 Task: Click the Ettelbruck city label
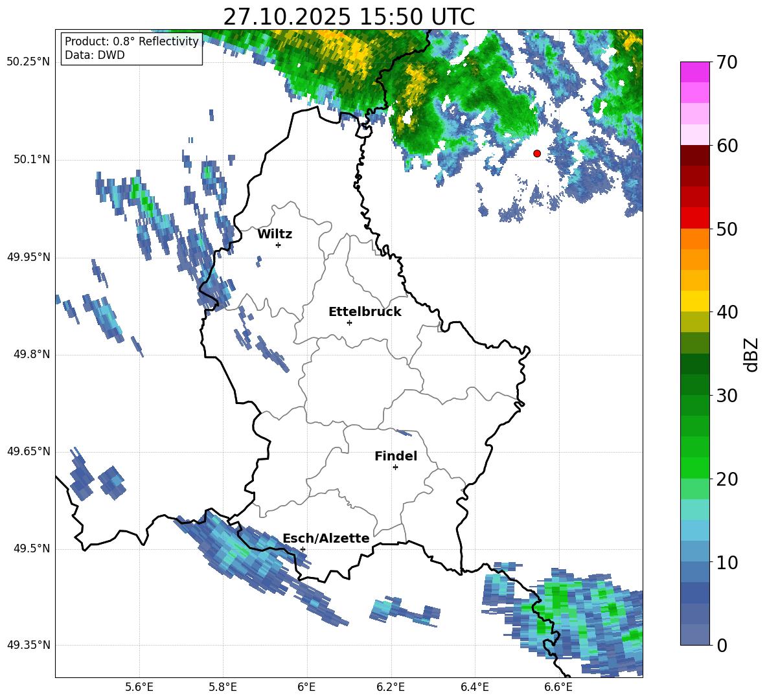(365, 312)
